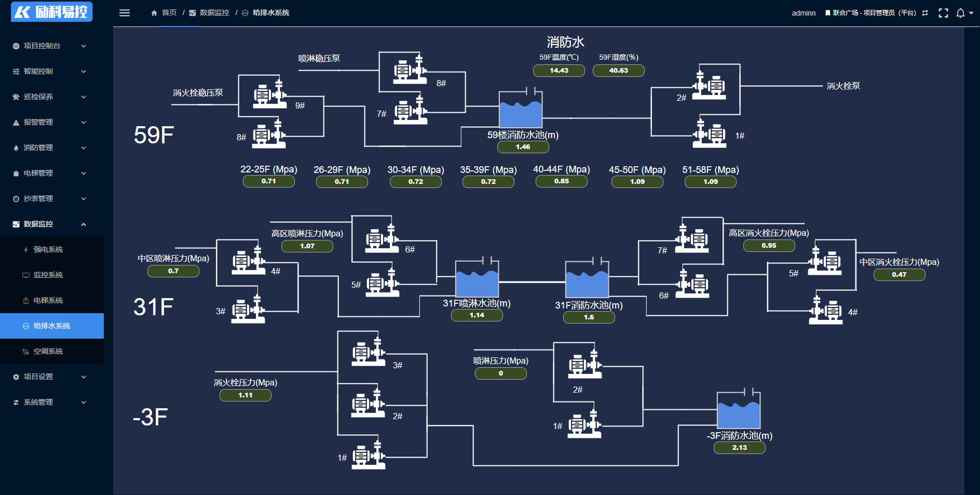Image resolution: width=980 pixels, height=495 pixels.
Task: Click the -3F fire water tank icon
Action: pos(739,411)
